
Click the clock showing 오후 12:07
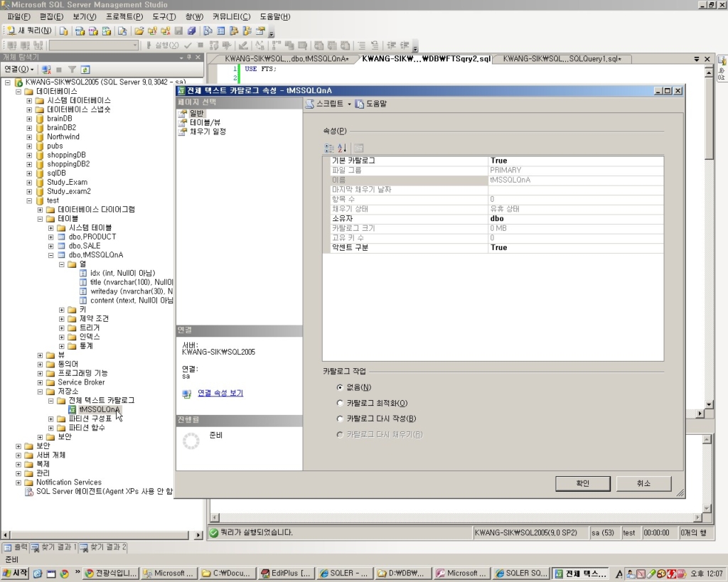(x=706, y=573)
